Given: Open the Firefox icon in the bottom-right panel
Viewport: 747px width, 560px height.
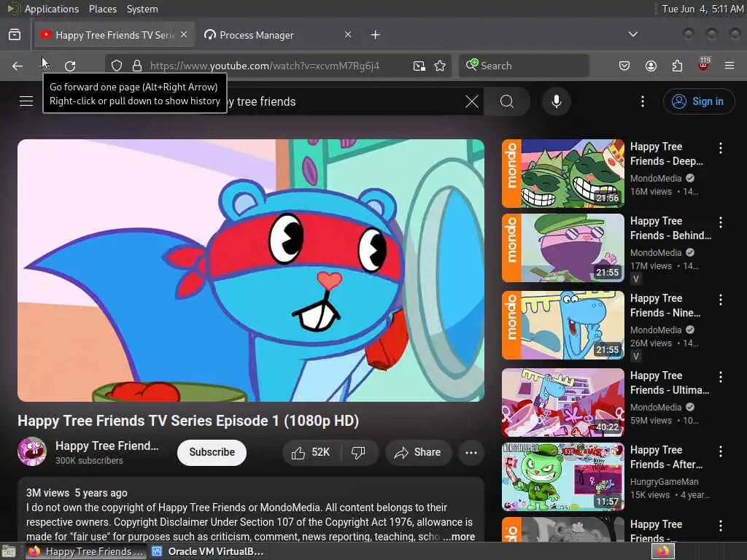Looking at the screenshot, I should pyautogui.click(x=663, y=551).
